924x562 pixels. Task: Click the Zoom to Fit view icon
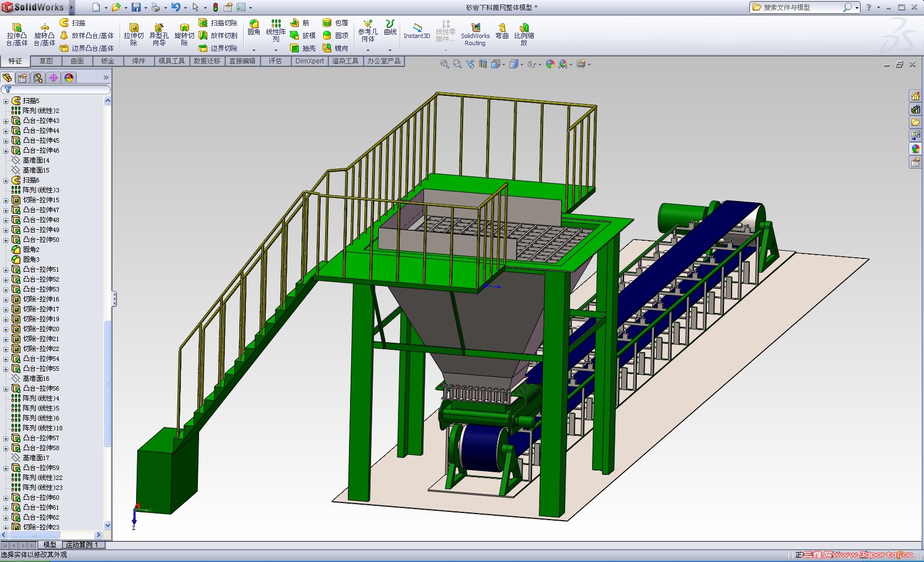[x=444, y=64]
